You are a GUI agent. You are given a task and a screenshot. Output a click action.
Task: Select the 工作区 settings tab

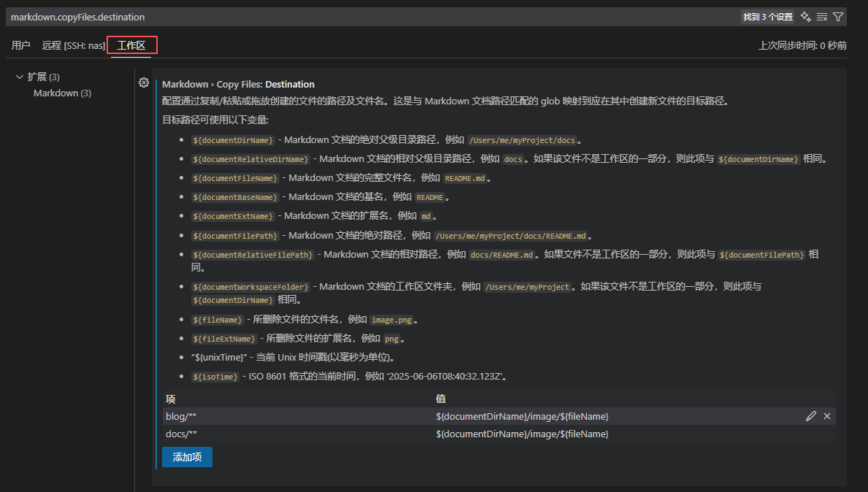(131, 45)
